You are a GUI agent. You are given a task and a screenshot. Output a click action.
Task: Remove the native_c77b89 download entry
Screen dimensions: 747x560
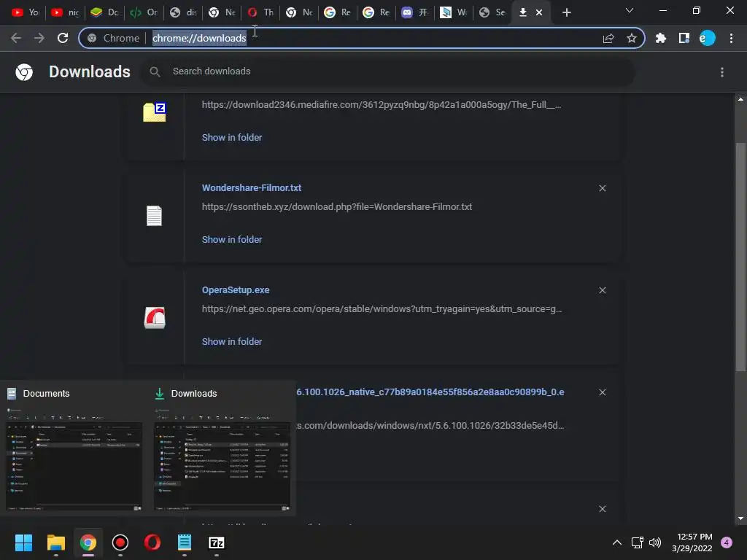(x=602, y=392)
